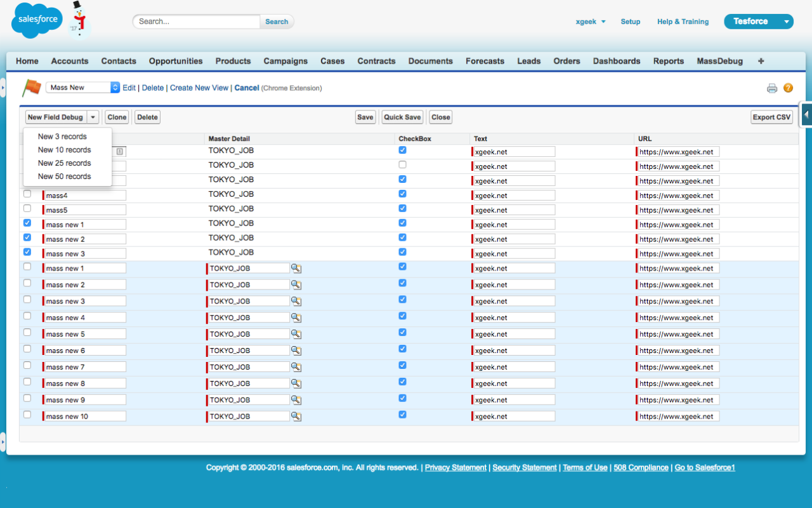
Task: Tick the row select checkbox for mass5
Action: [x=27, y=208]
